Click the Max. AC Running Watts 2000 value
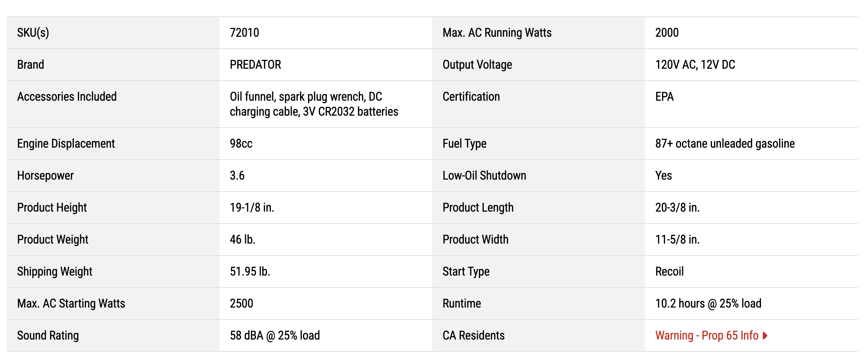The height and width of the screenshot is (362, 868). tap(667, 33)
